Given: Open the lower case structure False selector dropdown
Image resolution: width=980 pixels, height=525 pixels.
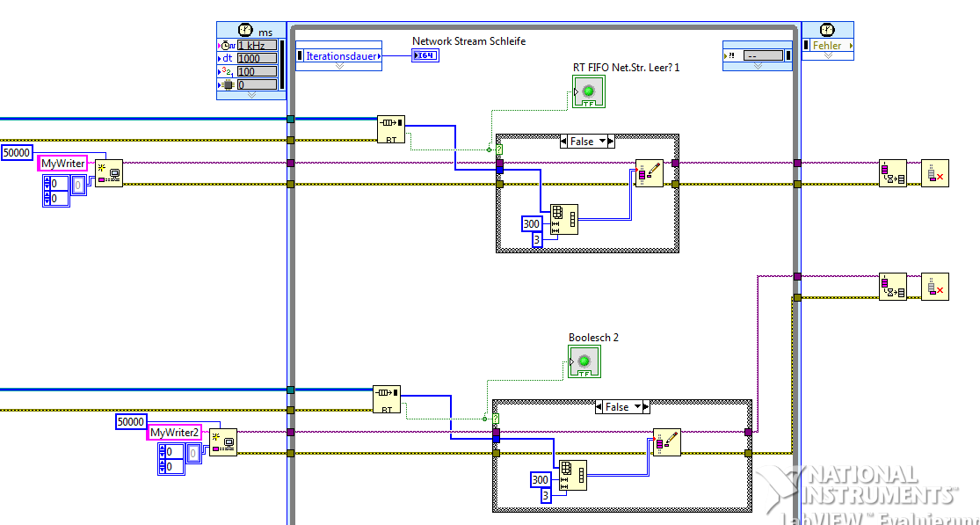Looking at the screenshot, I should tap(637, 407).
